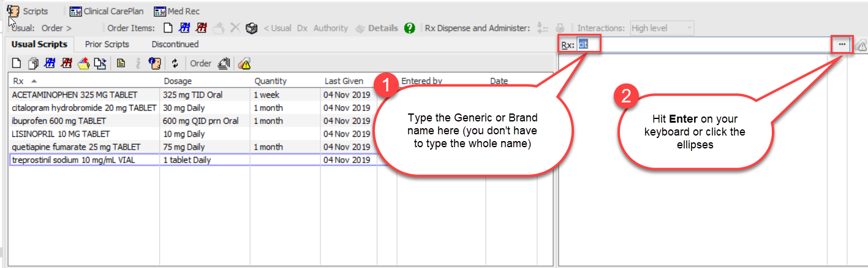This screenshot has height=268, width=868.
Task: Click the Dosage column header
Action: click(x=178, y=81)
